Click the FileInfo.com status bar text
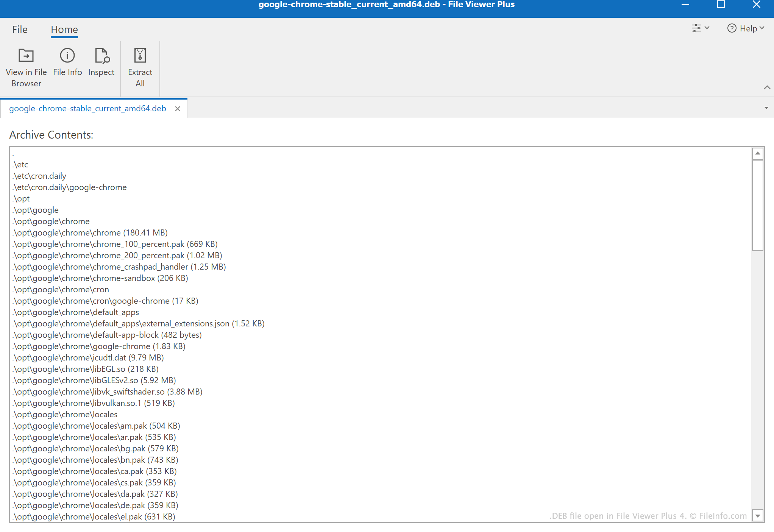The image size is (774, 532). point(648,516)
